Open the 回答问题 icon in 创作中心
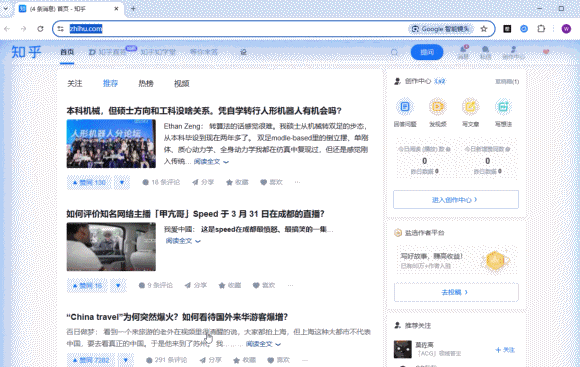 coord(405,107)
